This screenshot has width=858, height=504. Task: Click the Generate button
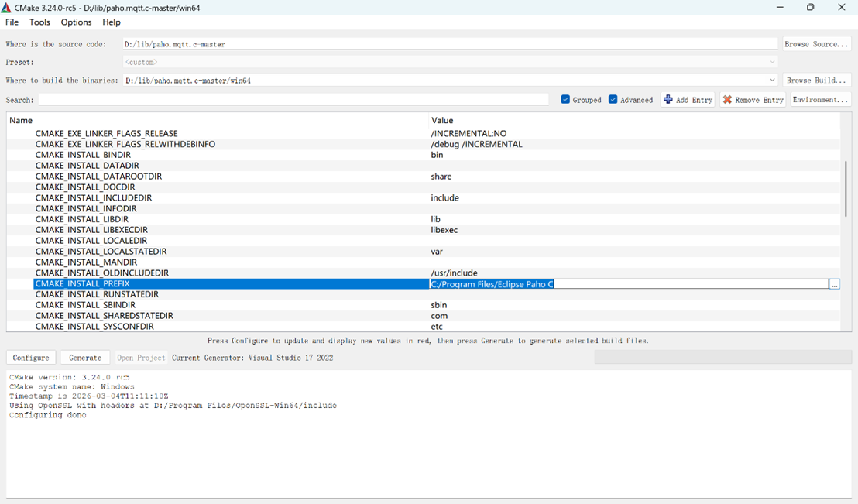tap(85, 358)
